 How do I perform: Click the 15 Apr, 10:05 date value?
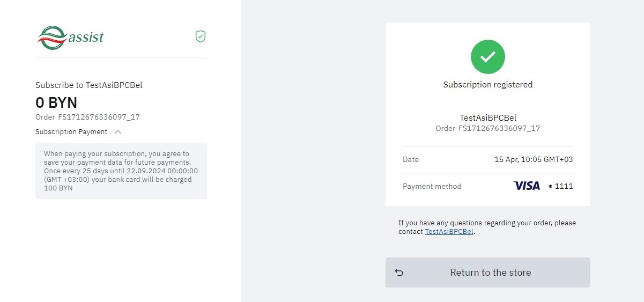point(534,159)
